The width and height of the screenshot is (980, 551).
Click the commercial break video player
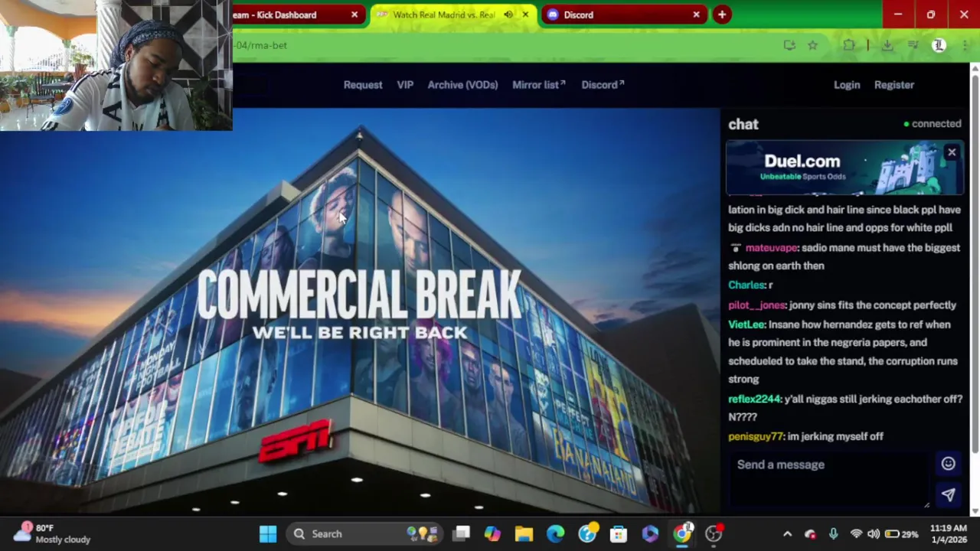point(360,310)
